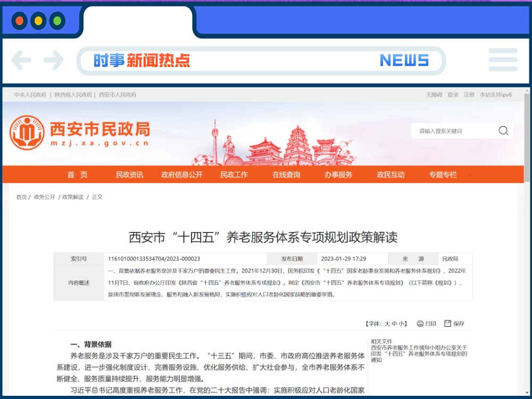
Task: Open the 政府信息公开 navigation menu
Action: pos(182,174)
